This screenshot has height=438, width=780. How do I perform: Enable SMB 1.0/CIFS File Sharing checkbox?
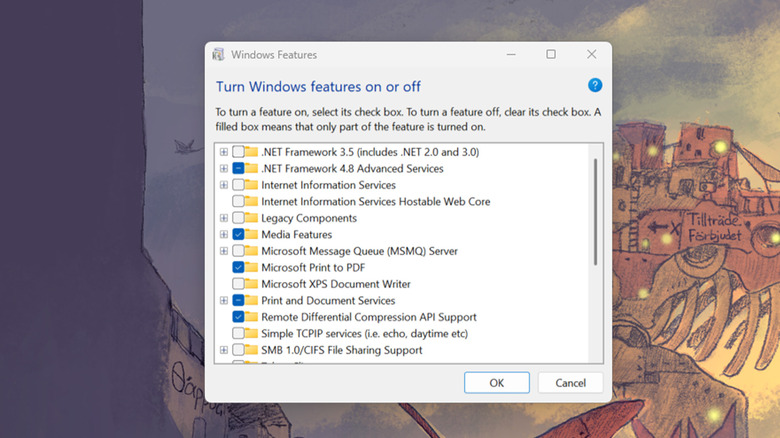pos(238,349)
